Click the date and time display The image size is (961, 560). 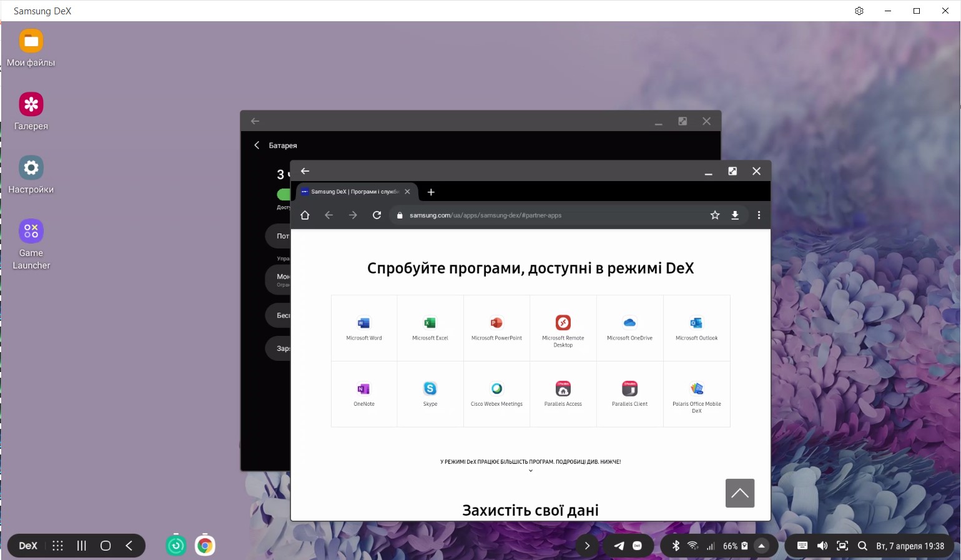coord(910,546)
